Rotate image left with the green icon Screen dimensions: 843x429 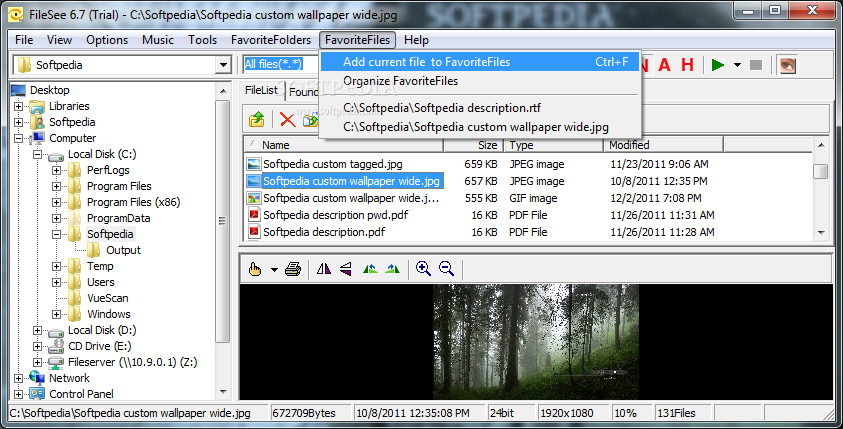coord(370,269)
